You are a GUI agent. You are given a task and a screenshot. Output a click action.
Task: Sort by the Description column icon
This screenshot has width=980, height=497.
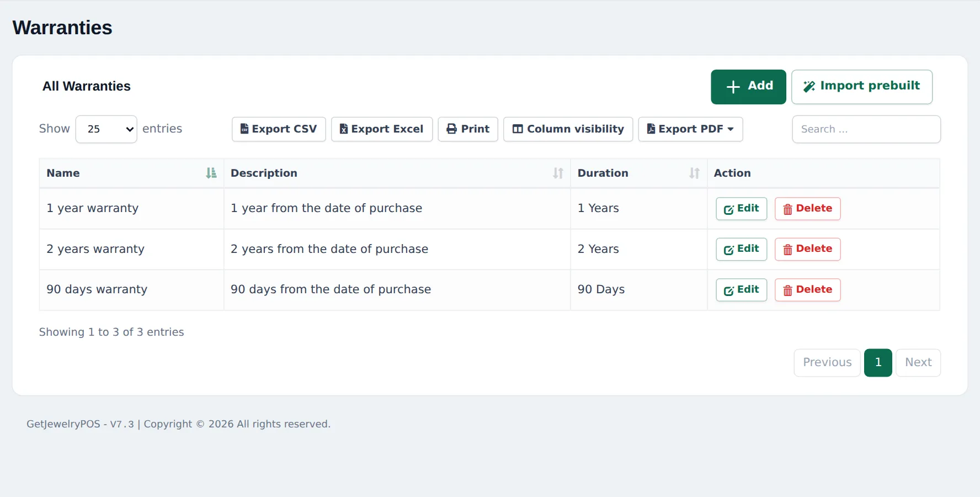558,173
